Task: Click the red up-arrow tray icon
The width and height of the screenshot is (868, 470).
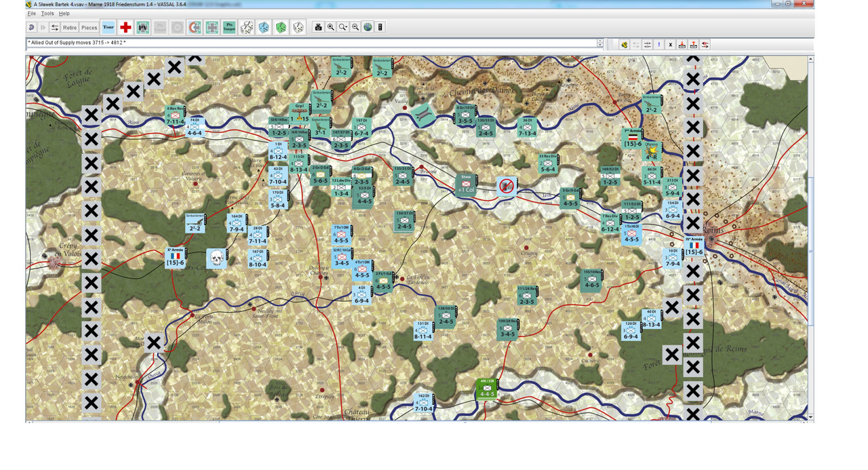Action: 694,45
